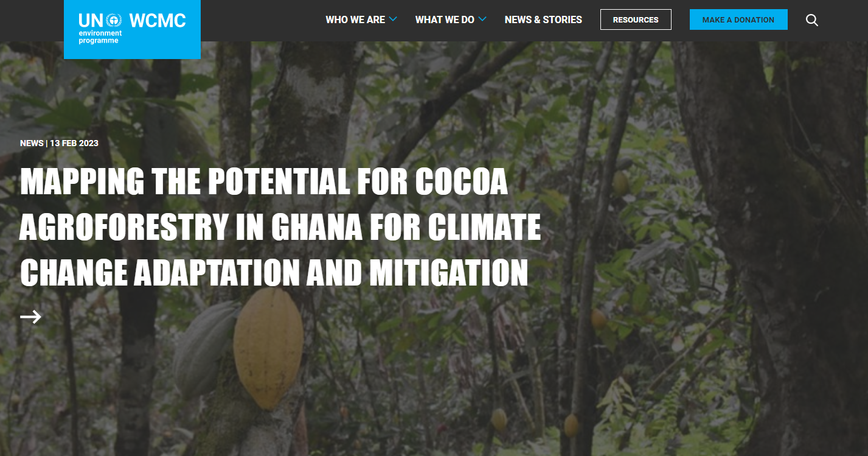Click the UN emblem inside the logo
The height and width of the screenshot is (456, 868).
[x=115, y=19]
